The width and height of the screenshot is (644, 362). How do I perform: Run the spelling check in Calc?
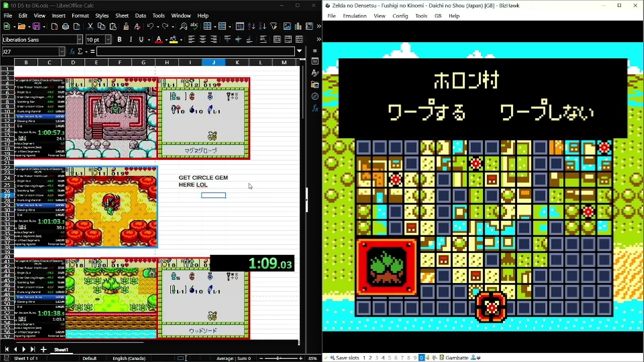coord(195,26)
